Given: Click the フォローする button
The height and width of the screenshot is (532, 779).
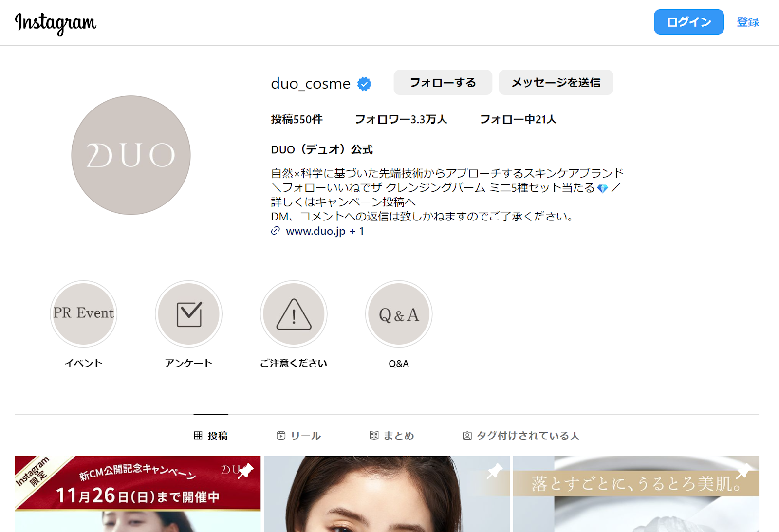Looking at the screenshot, I should tap(443, 82).
